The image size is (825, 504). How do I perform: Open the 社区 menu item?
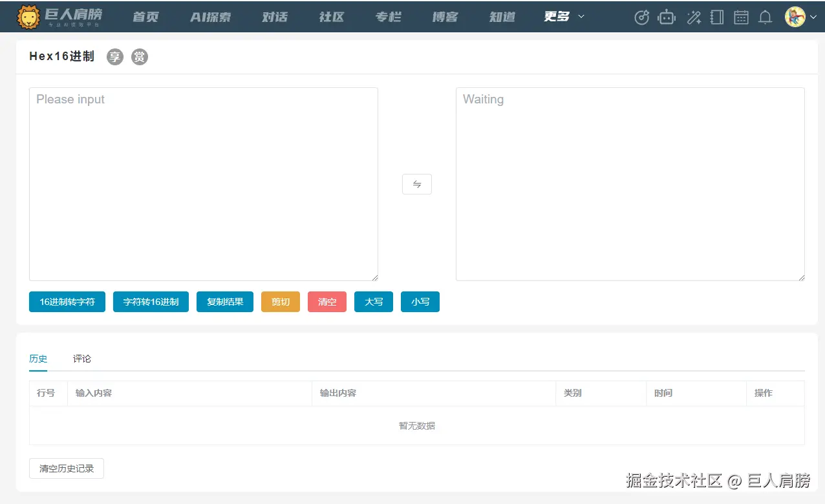(x=332, y=17)
